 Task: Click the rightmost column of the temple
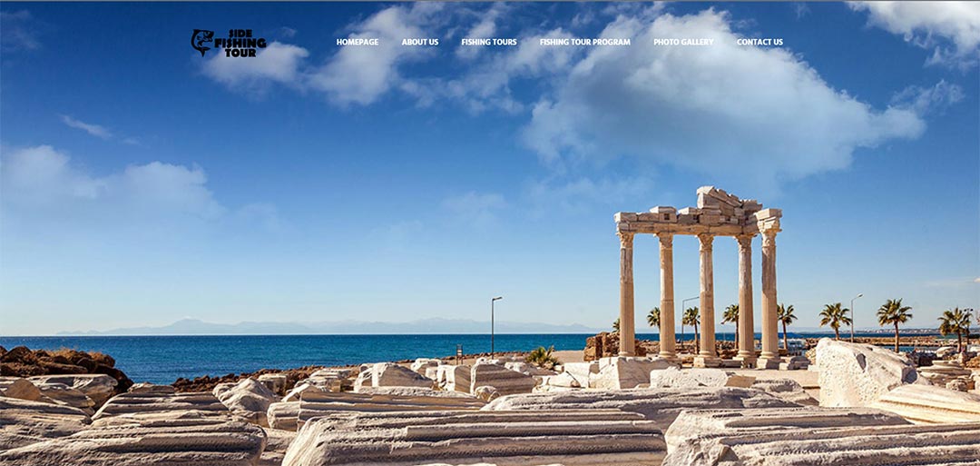click(769, 295)
